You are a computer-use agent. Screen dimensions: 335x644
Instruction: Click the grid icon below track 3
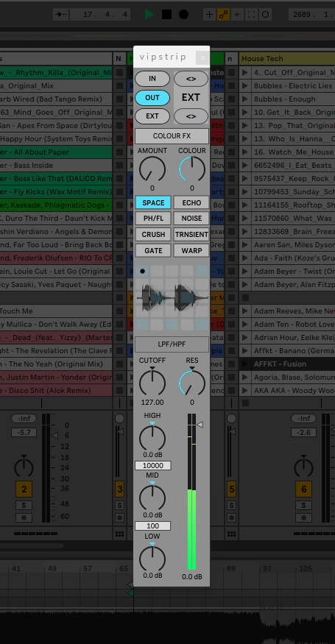click(x=119, y=534)
